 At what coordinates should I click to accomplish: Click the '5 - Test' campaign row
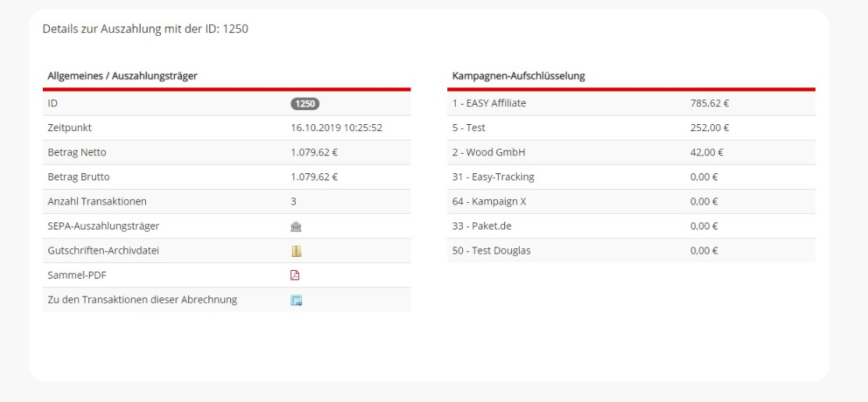(631, 128)
